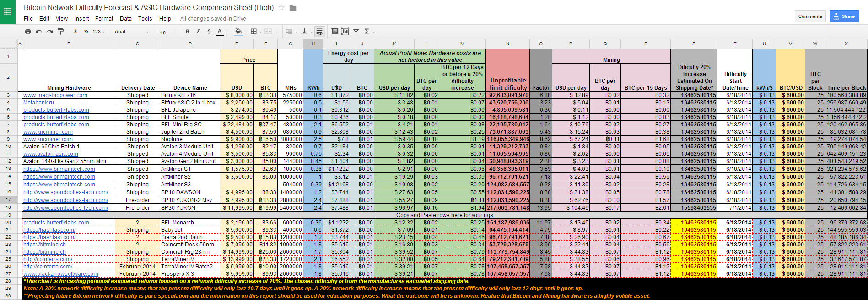Undo the last action
Image resolution: width=868 pixels, height=300 pixels.
coord(39,32)
